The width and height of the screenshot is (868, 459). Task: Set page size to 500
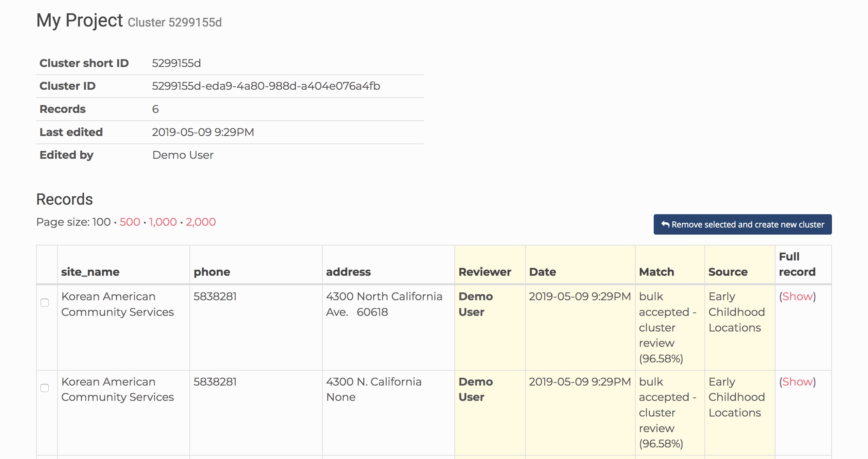130,222
